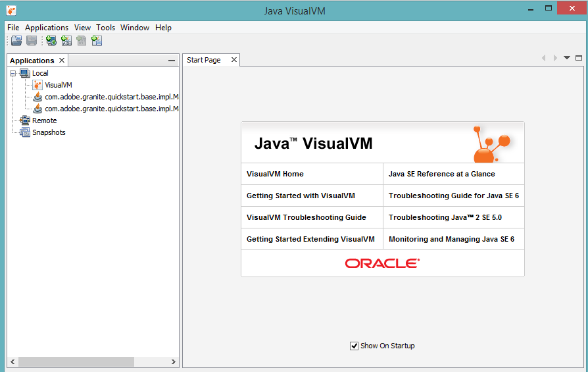Select first com.adobe.granite.quickstart entry text
The height and width of the screenshot is (372, 588).
(112, 97)
